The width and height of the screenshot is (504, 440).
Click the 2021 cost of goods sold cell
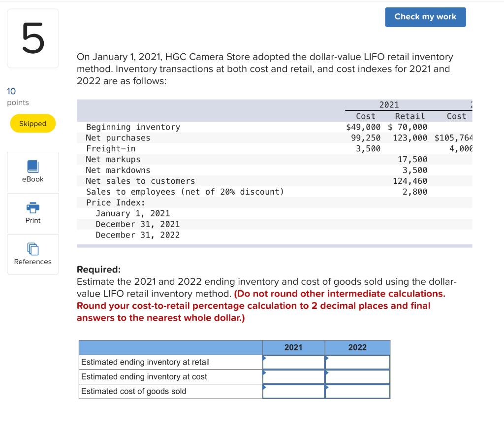pyautogui.click(x=294, y=391)
